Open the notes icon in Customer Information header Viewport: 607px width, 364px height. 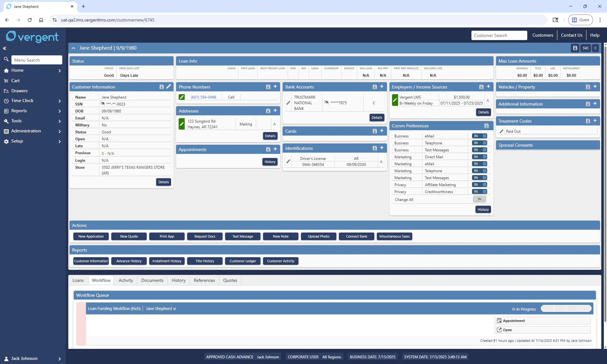[x=162, y=87]
